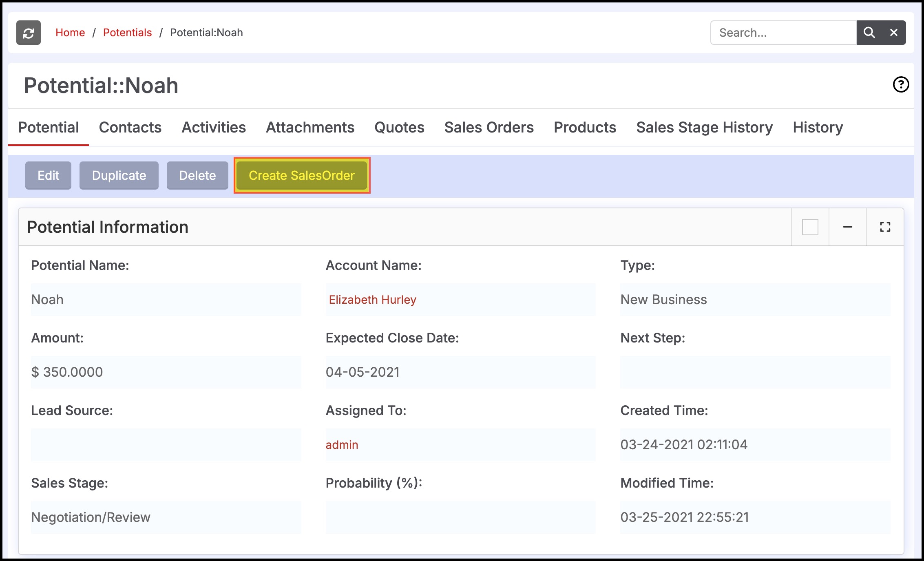Open Elizabeth Hurley account link
Viewport: 924px width, 561px height.
click(x=373, y=300)
